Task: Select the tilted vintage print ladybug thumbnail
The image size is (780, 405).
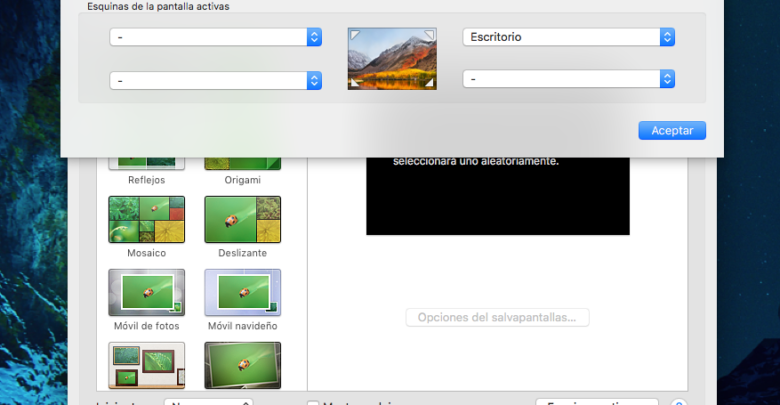Action: 243,365
